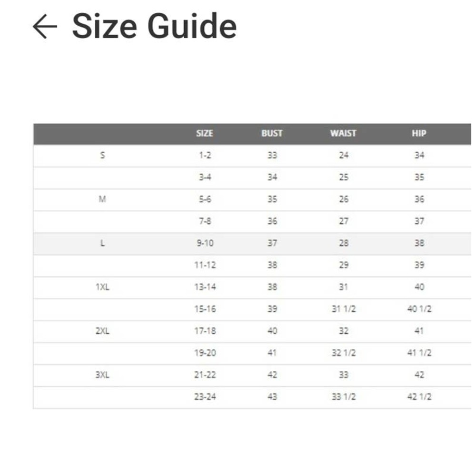Click the 1XL size label
The image size is (476, 476).
coord(102,287)
